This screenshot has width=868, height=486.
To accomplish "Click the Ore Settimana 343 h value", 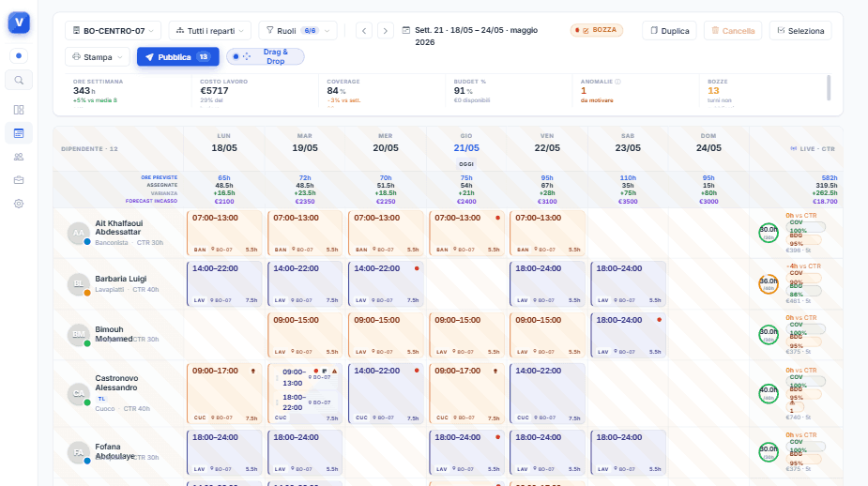I will click(84, 91).
